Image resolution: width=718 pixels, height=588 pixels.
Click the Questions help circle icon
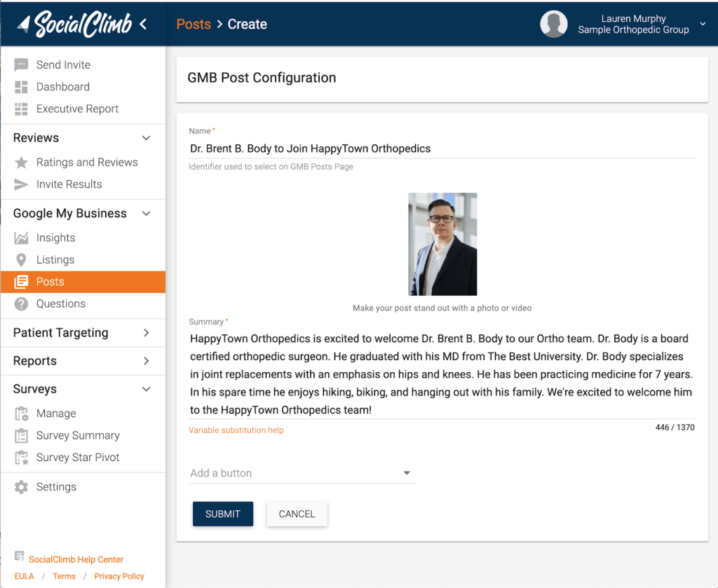point(21,304)
